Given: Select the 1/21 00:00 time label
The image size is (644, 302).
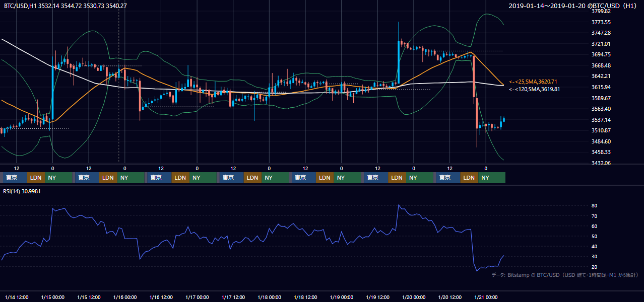Looking at the screenshot, I should (x=486, y=297).
